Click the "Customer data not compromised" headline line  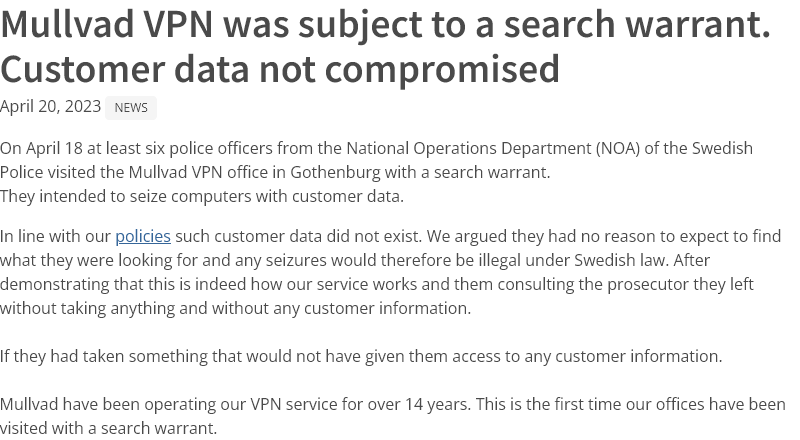[x=280, y=69]
